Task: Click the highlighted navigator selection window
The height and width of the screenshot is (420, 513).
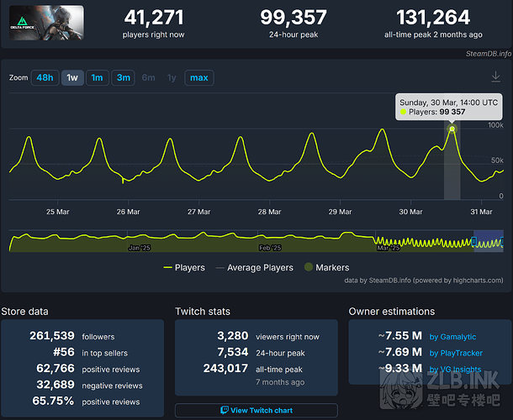Action: tap(489, 241)
